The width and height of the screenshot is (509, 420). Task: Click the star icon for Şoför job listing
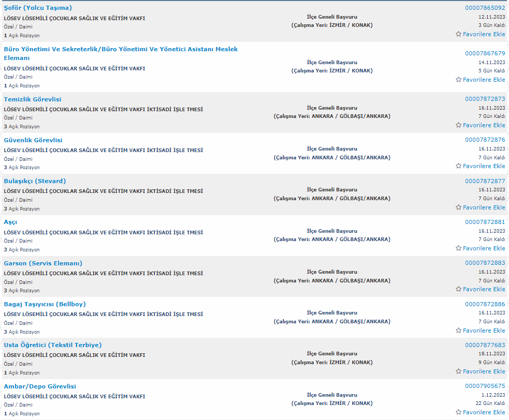click(x=458, y=34)
